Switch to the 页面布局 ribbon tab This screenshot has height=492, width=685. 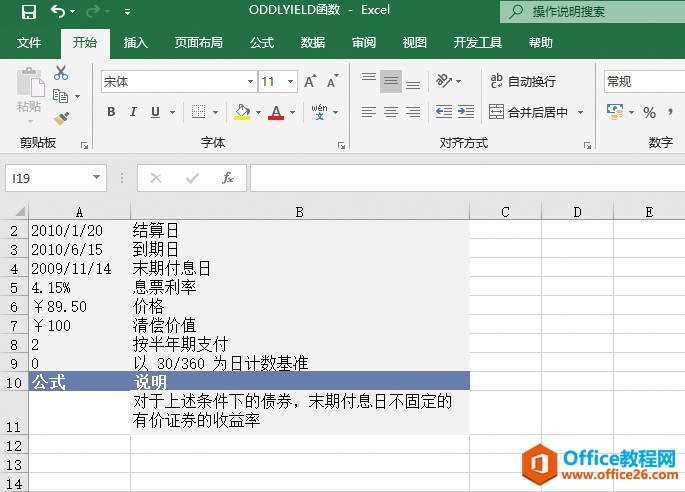[x=199, y=43]
